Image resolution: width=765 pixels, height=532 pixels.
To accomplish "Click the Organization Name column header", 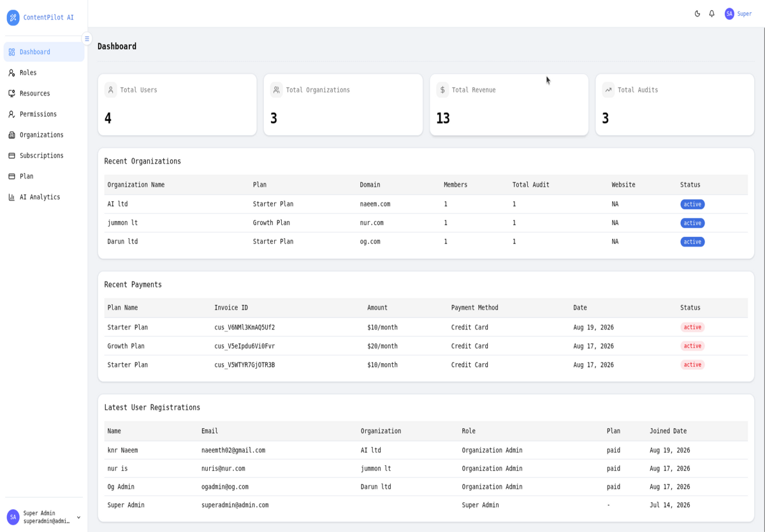I will coord(136,185).
